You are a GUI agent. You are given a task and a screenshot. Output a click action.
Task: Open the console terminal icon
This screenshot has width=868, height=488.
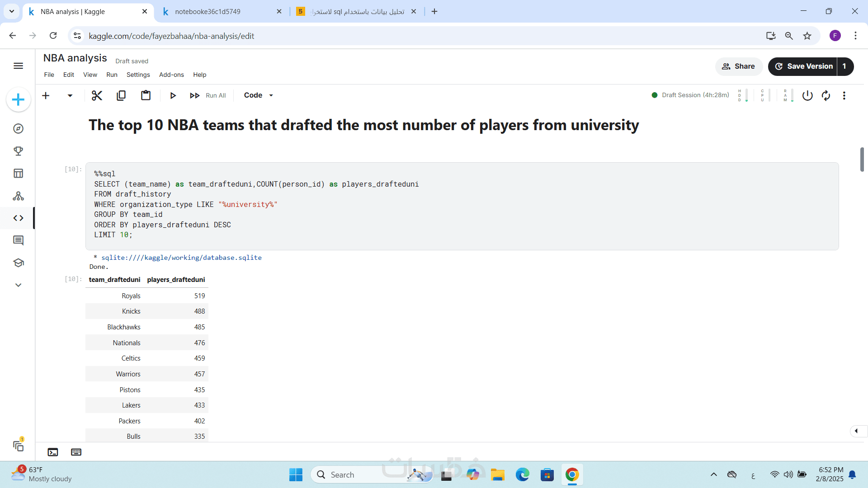53,452
